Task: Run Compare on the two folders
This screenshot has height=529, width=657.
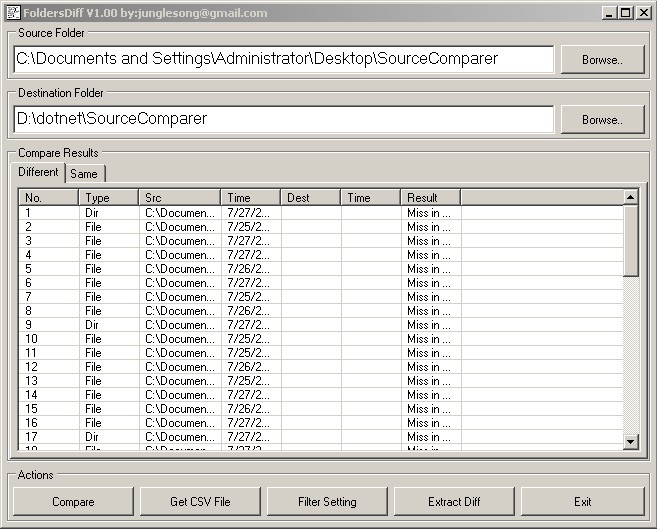Action: 73,501
